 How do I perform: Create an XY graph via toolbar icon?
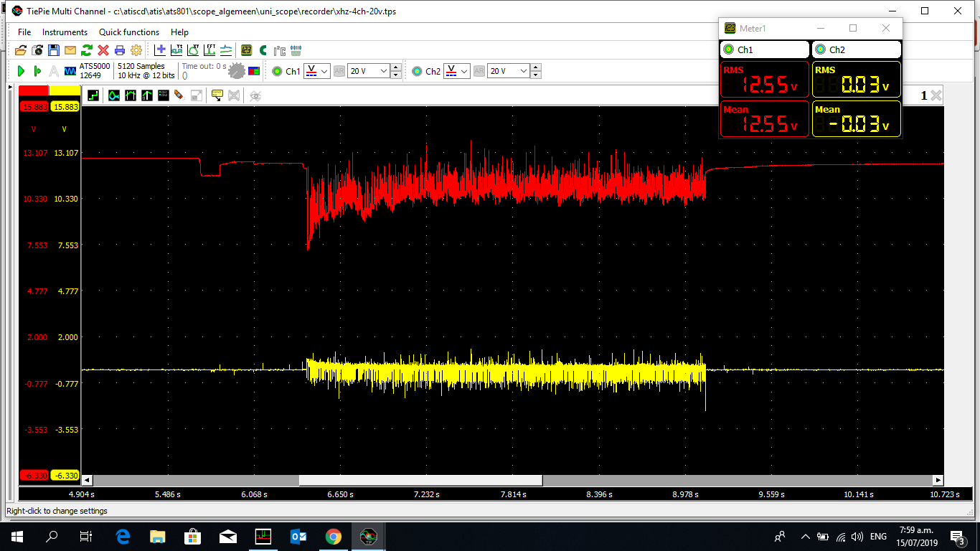(193, 50)
